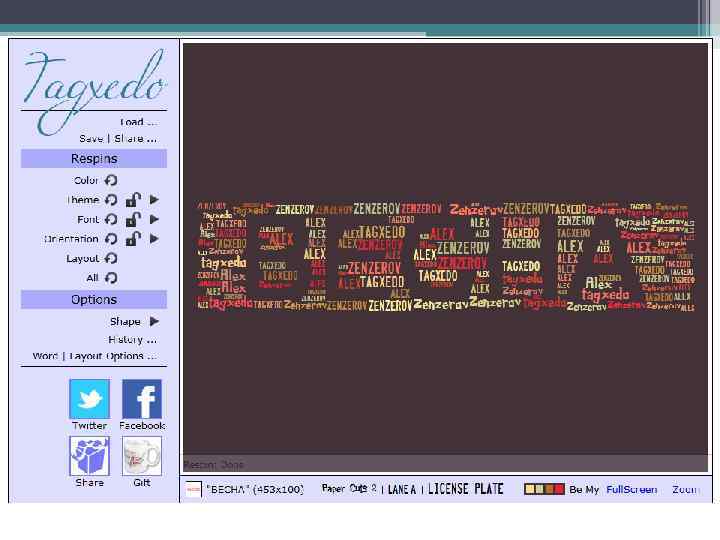This screenshot has height=540, width=720.
Task: Expand the Shape options arrow
Action: [x=154, y=321]
